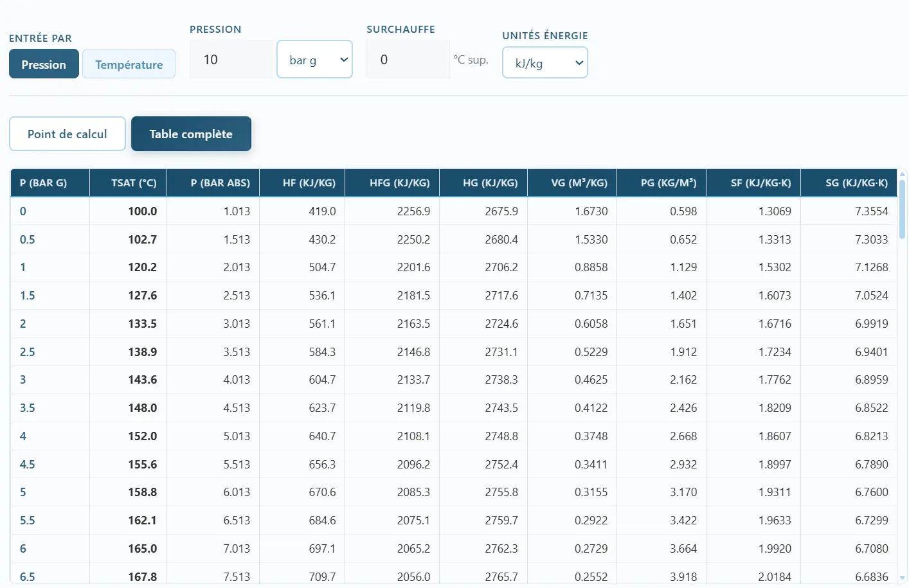This screenshot has width=909, height=588.
Task: Select the Pression input mode
Action: [44, 64]
